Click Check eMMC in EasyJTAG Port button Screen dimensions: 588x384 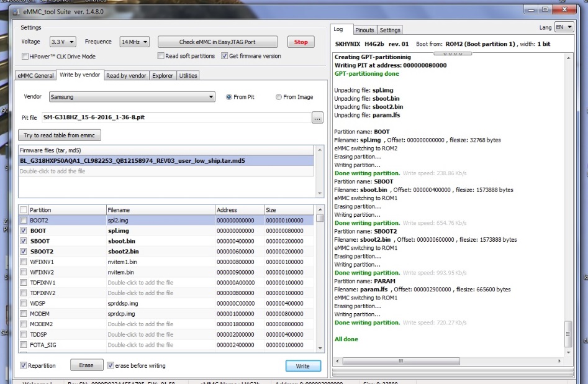point(217,42)
